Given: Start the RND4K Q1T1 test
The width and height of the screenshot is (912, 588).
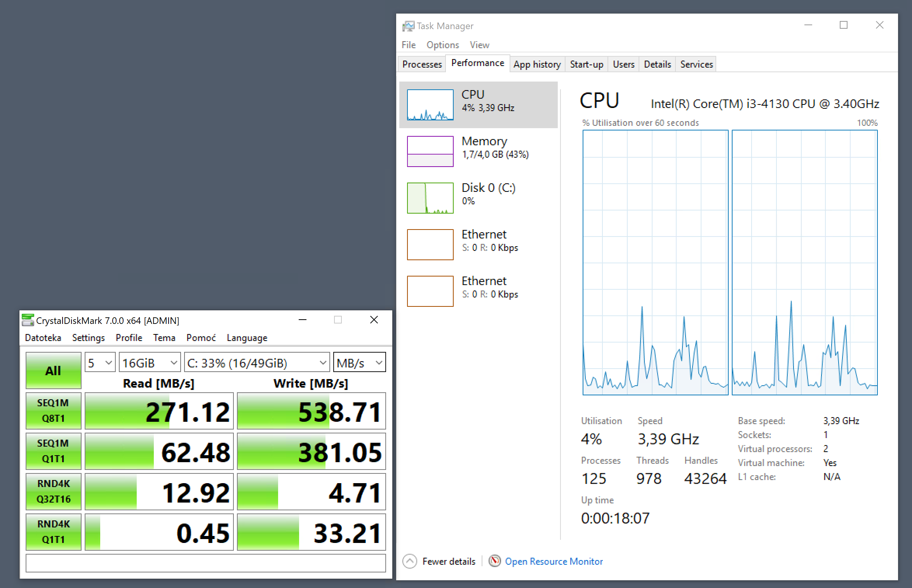Looking at the screenshot, I should tap(53, 532).
